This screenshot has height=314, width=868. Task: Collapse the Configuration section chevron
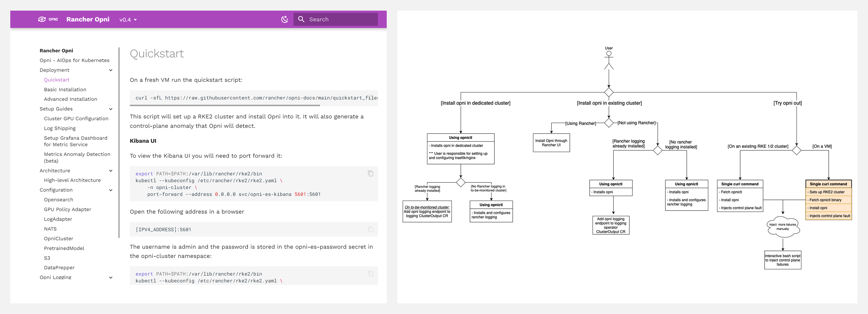click(x=110, y=190)
